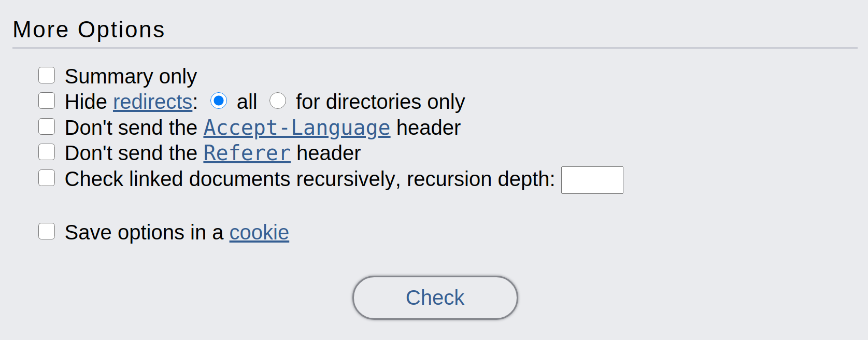
Task: Click the cookie hyperlink
Action: click(259, 233)
